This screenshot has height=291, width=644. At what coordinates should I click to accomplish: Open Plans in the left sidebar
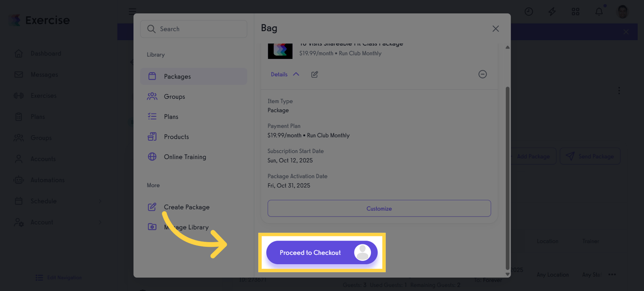pyautogui.click(x=38, y=117)
